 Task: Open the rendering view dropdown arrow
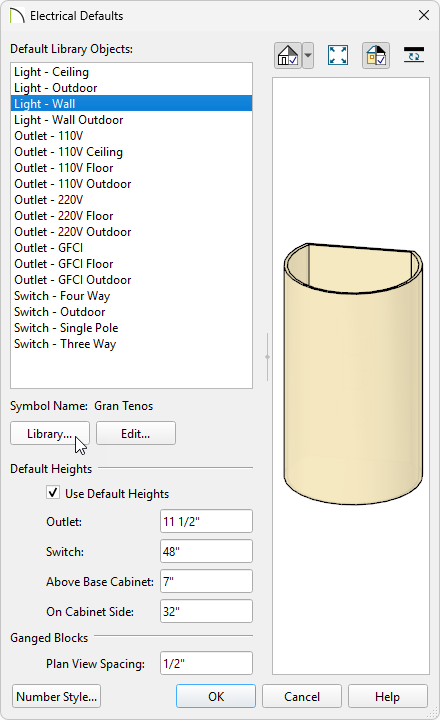(308, 56)
